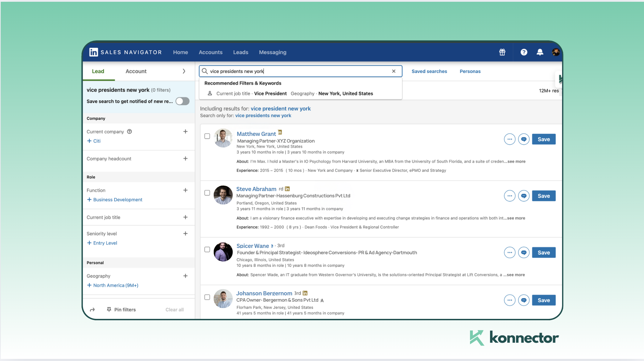Expand the Current job title filter
The width and height of the screenshot is (644, 361).
(x=185, y=217)
